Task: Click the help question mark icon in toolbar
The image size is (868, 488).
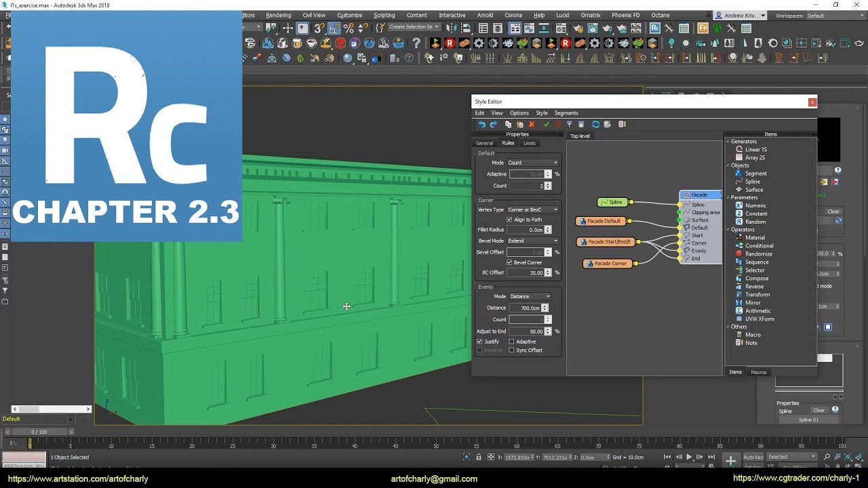Action: (416, 43)
